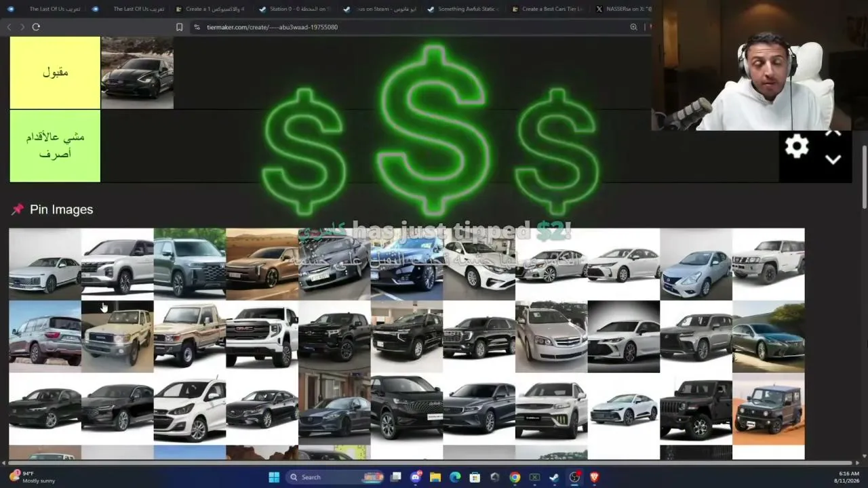
Task: Select silver Nissan Patrol on blue sky
Action: 45,336
